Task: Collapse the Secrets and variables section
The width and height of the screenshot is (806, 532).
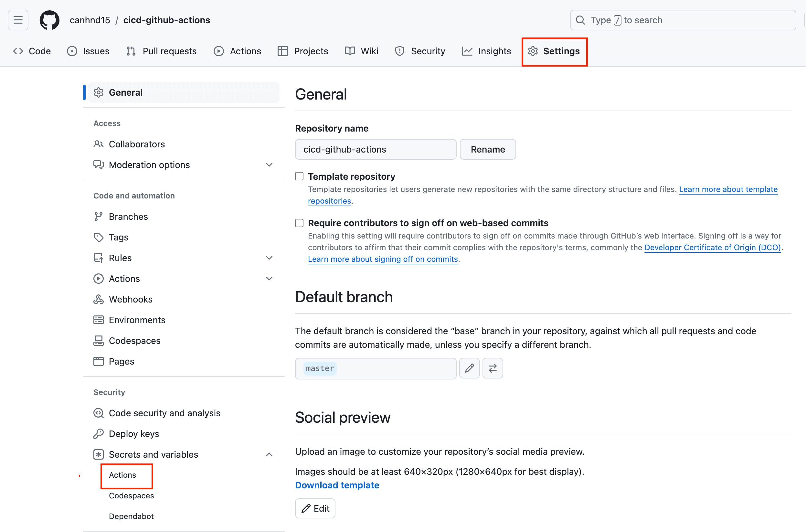Action: [x=269, y=454]
